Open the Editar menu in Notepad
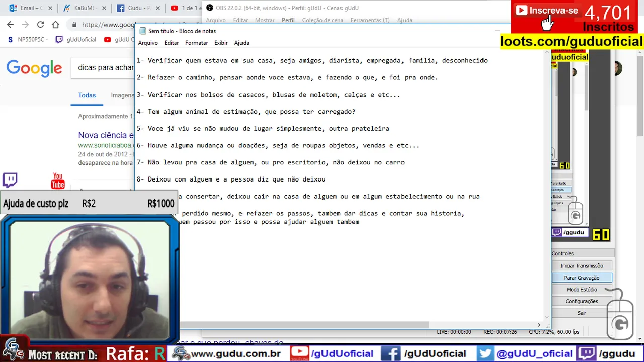The width and height of the screenshot is (644, 362). click(172, 43)
